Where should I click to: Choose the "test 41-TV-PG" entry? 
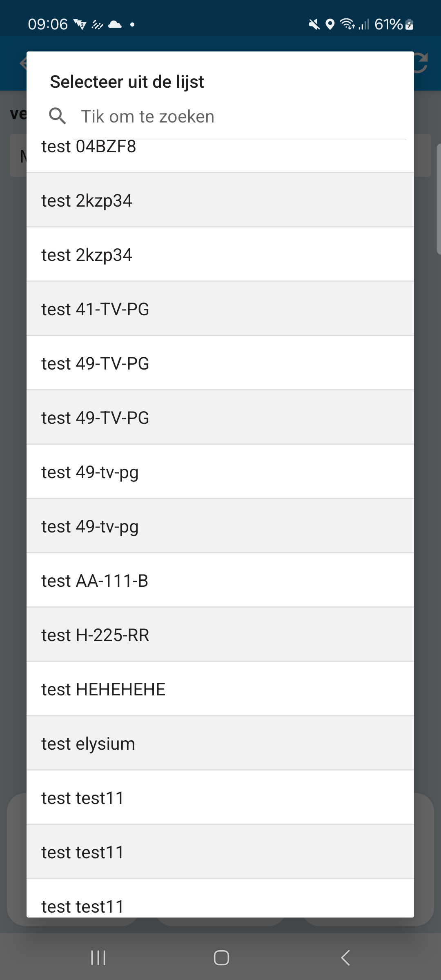220,309
